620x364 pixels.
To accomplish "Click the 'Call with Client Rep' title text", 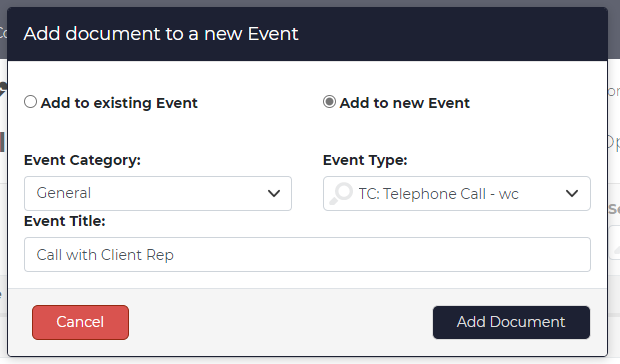I will click(105, 255).
